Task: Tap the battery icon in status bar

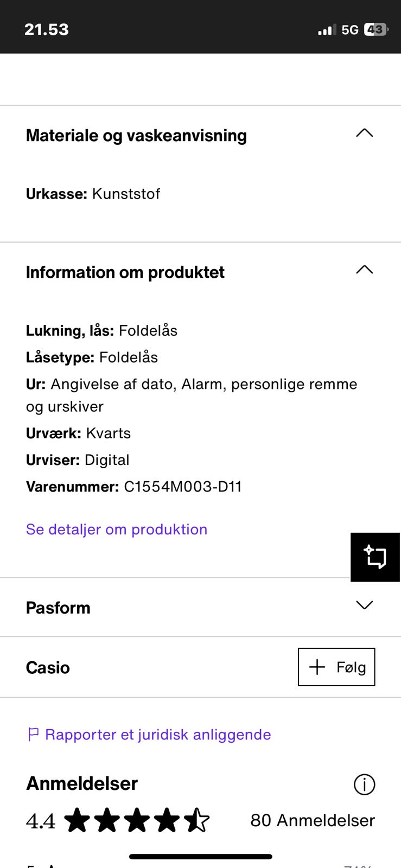Action: click(x=375, y=30)
